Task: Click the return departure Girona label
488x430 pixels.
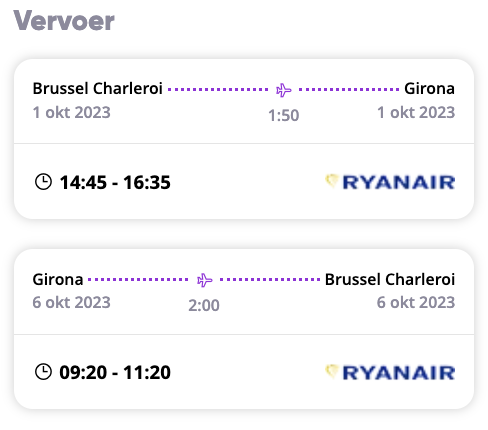Action: pyautogui.click(x=58, y=279)
